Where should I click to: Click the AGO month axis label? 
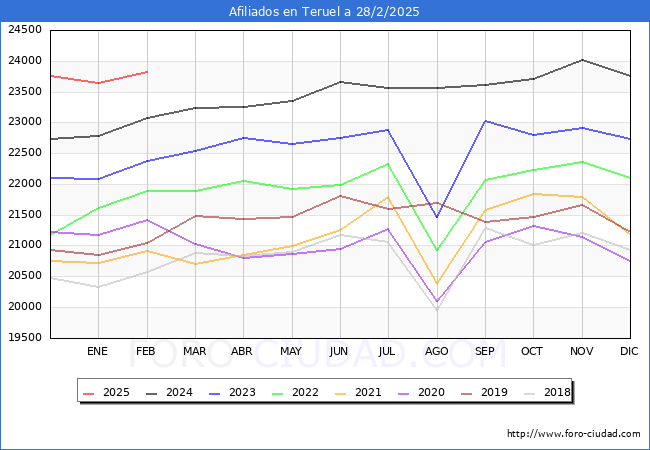(x=437, y=351)
